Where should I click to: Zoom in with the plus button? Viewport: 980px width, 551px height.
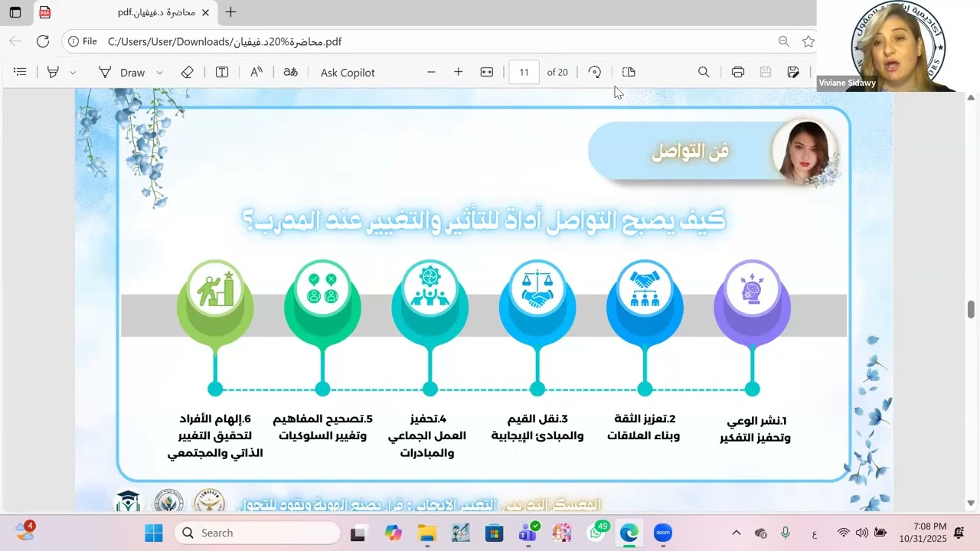pos(458,72)
